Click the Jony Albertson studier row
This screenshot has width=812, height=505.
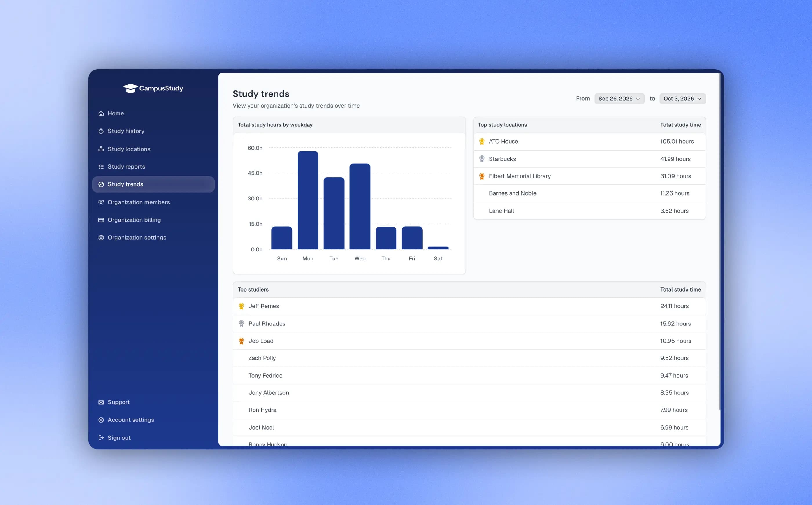click(470, 393)
